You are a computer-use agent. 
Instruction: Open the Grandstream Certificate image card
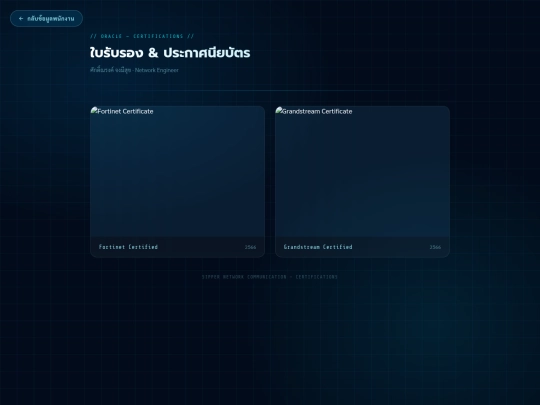362,182
